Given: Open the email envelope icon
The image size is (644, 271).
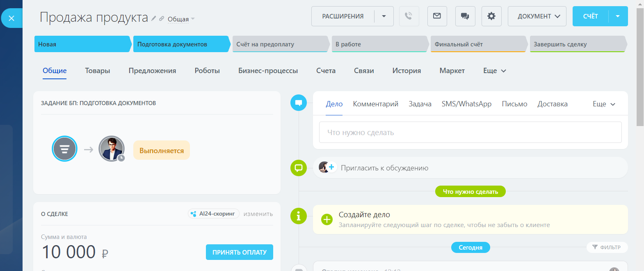Looking at the screenshot, I should pyautogui.click(x=437, y=16).
